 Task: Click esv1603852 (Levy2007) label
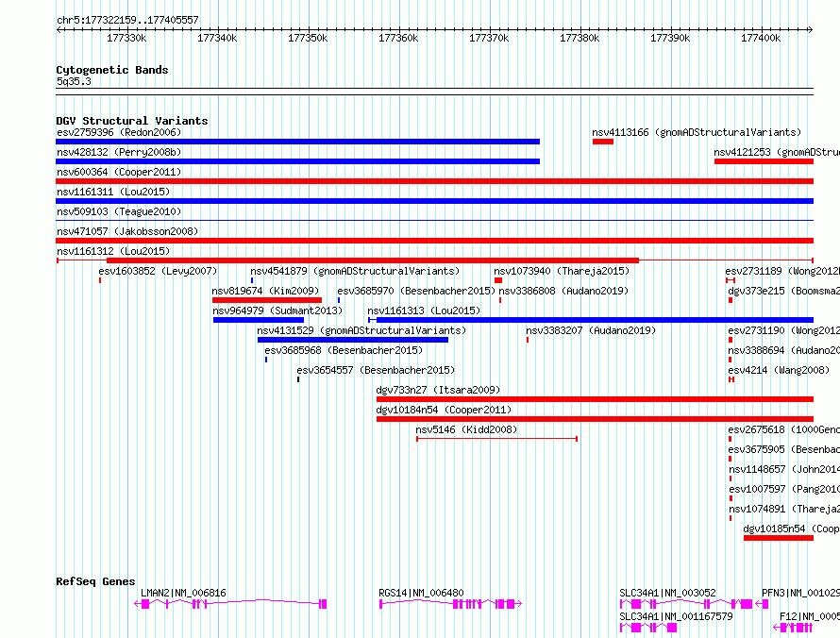pyautogui.click(x=158, y=271)
